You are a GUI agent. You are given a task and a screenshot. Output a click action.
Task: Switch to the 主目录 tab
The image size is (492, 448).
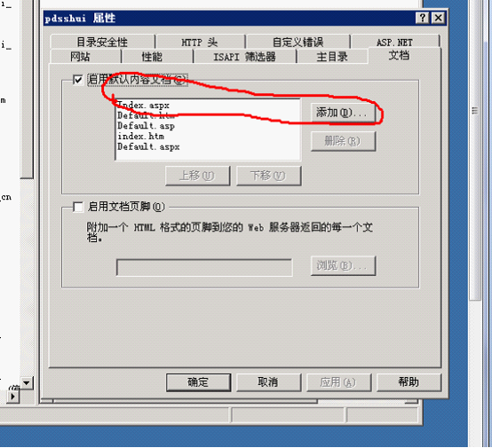(332, 57)
